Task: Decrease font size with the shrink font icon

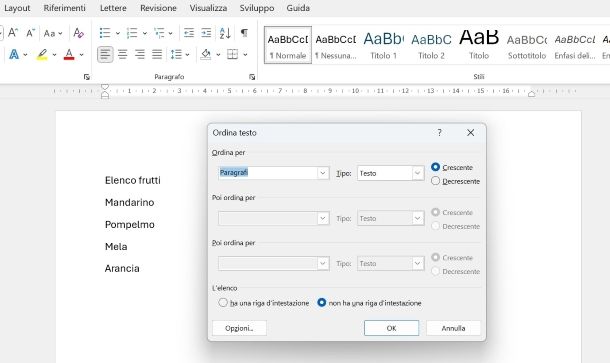Action: click(30, 33)
